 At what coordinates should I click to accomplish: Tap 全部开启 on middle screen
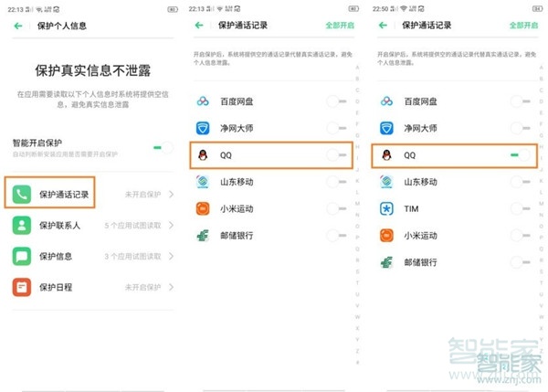(x=340, y=26)
